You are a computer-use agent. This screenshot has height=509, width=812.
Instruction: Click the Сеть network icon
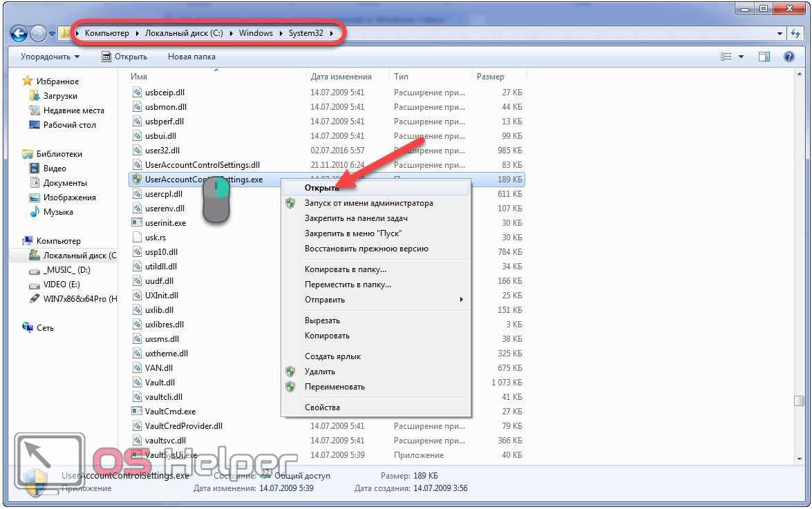click(28, 328)
